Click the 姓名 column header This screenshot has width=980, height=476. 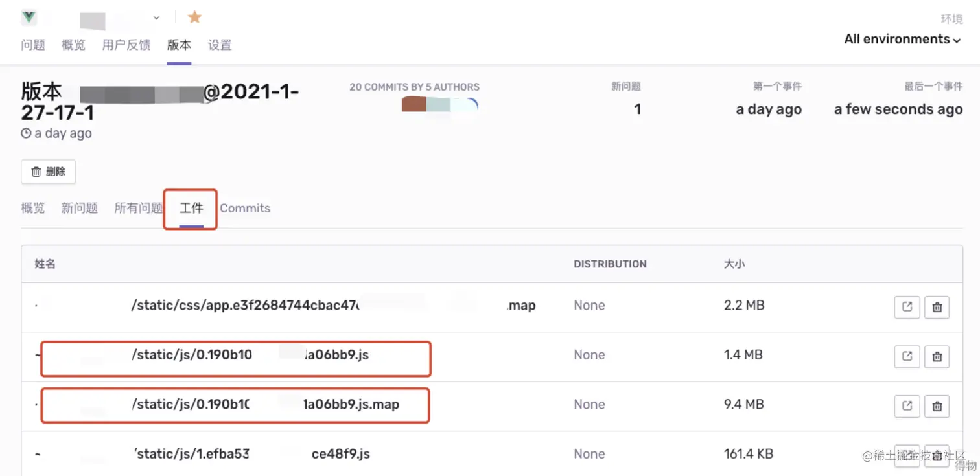click(x=45, y=264)
